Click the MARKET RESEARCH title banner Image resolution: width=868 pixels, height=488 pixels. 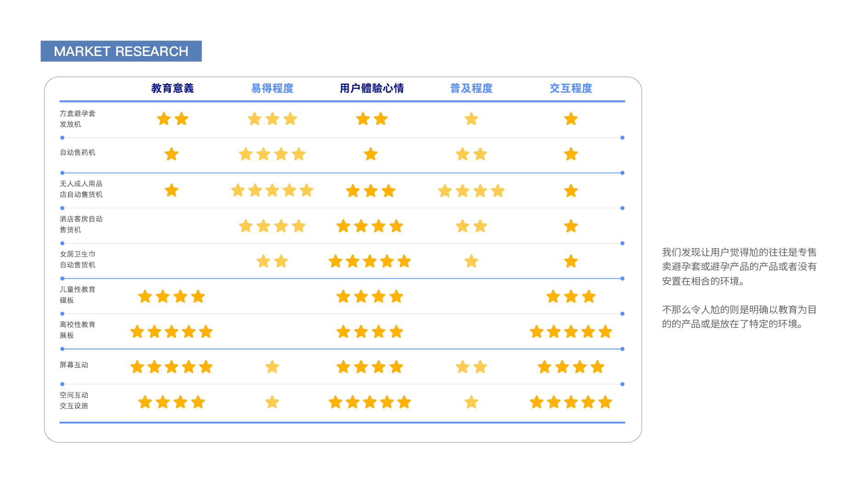[x=121, y=51]
